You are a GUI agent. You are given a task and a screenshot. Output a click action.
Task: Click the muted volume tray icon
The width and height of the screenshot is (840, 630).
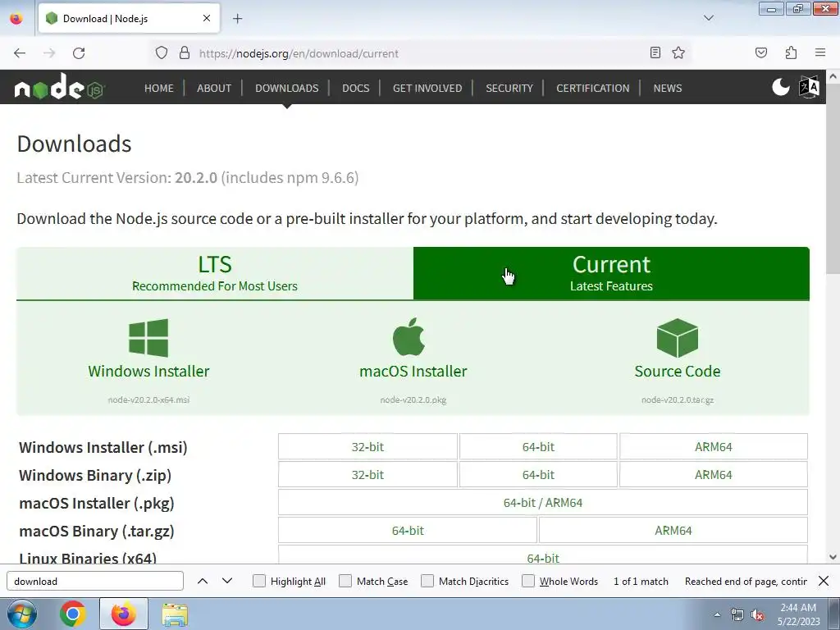pos(757,615)
